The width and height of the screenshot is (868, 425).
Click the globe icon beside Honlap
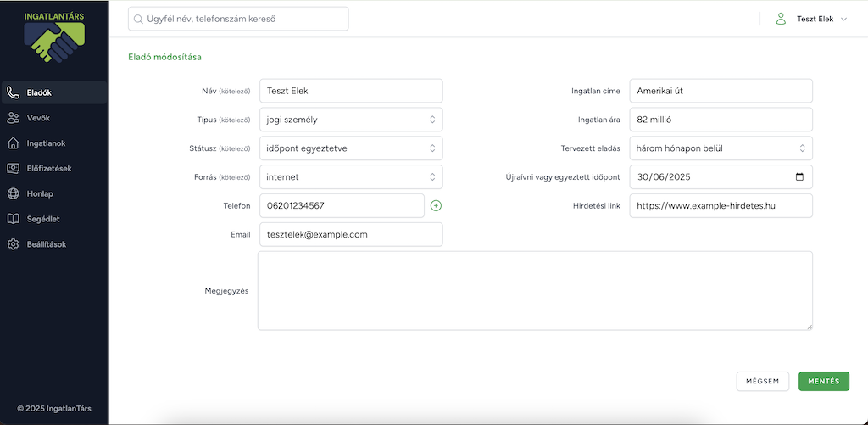tap(14, 193)
